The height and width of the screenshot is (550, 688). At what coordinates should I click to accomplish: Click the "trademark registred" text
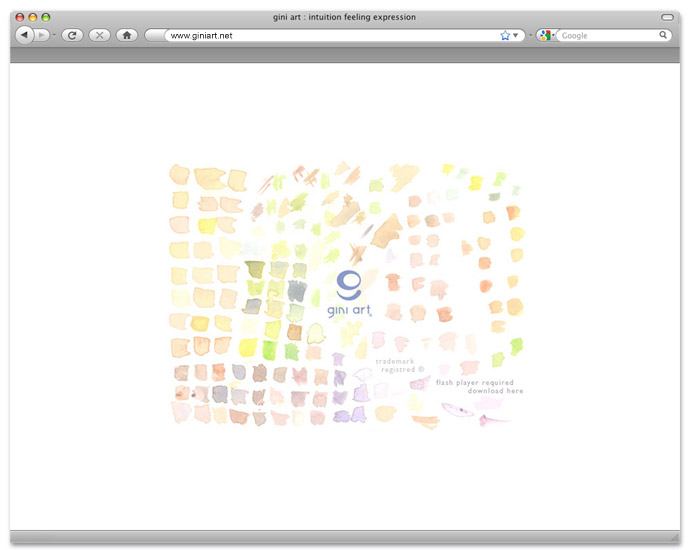(x=399, y=365)
